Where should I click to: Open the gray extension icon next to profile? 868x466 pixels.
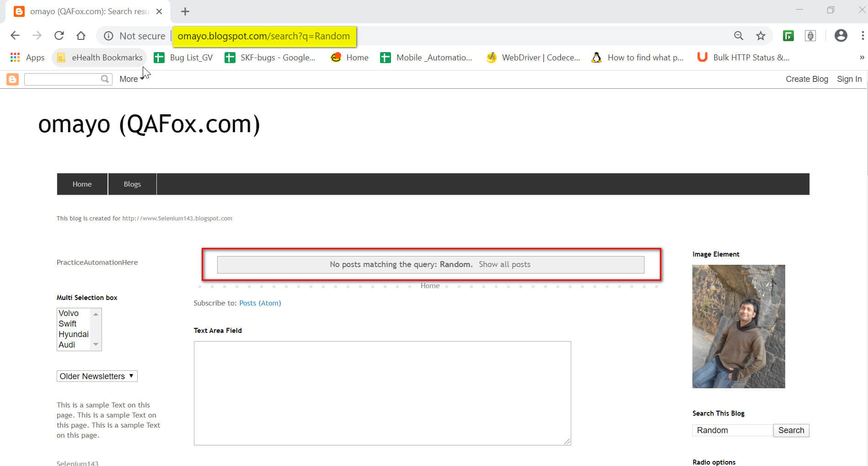pyautogui.click(x=810, y=36)
